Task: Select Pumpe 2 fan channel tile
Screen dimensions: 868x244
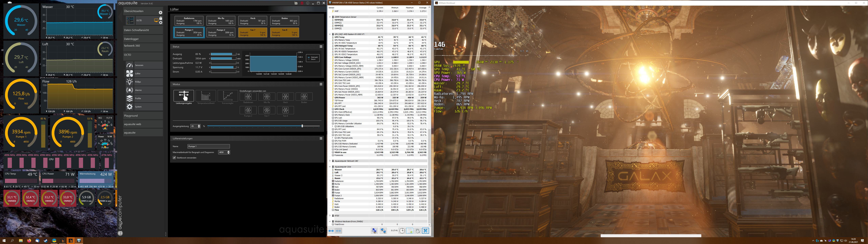Action: click(x=221, y=32)
